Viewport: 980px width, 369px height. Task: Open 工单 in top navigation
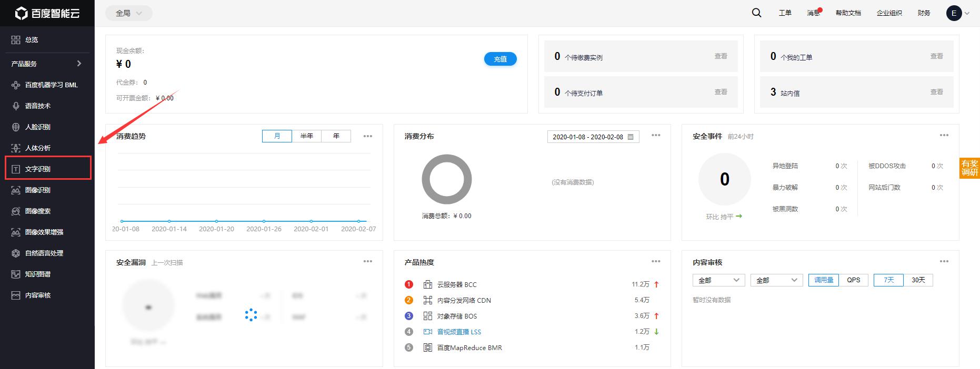point(785,13)
